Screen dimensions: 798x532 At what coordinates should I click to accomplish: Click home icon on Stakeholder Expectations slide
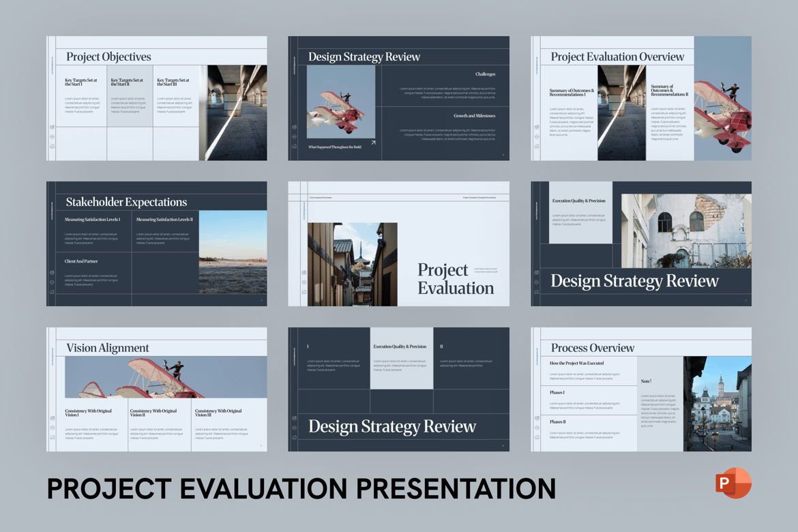(x=52, y=292)
